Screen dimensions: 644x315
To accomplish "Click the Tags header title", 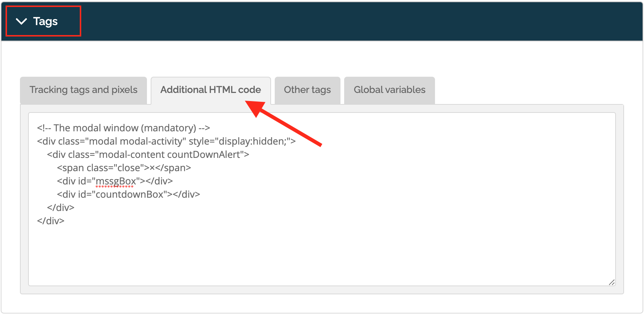I will tap(45, 21).
